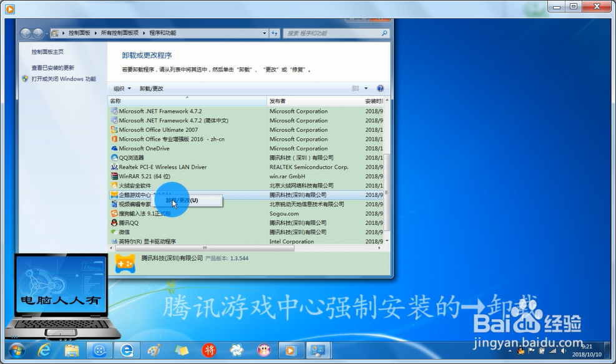Click the refresh icon beside address bar
The height and width of the screenshot is (364, 616).
275,33
